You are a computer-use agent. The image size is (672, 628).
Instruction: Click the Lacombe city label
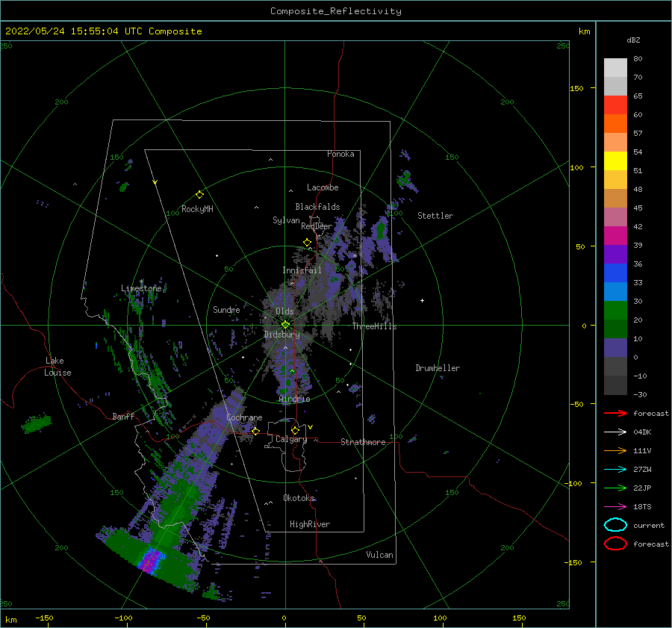[x=323, y=187]
